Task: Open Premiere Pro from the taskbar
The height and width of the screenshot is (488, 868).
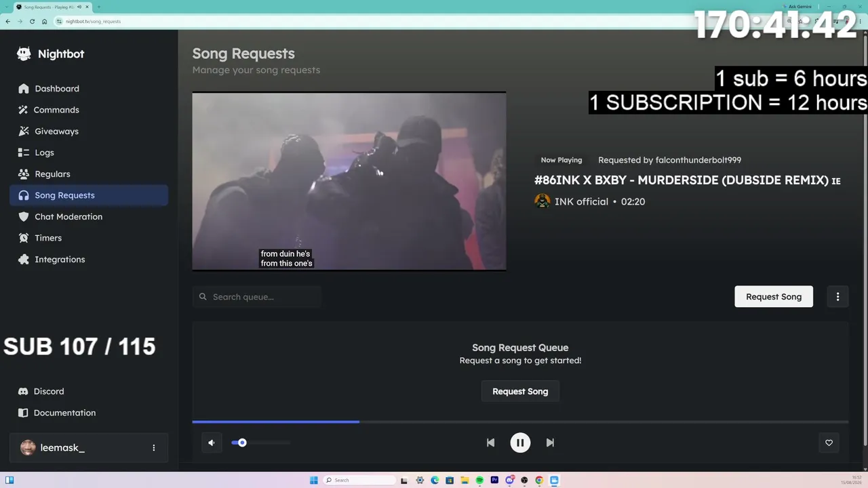Action: [x=494, y=480]
